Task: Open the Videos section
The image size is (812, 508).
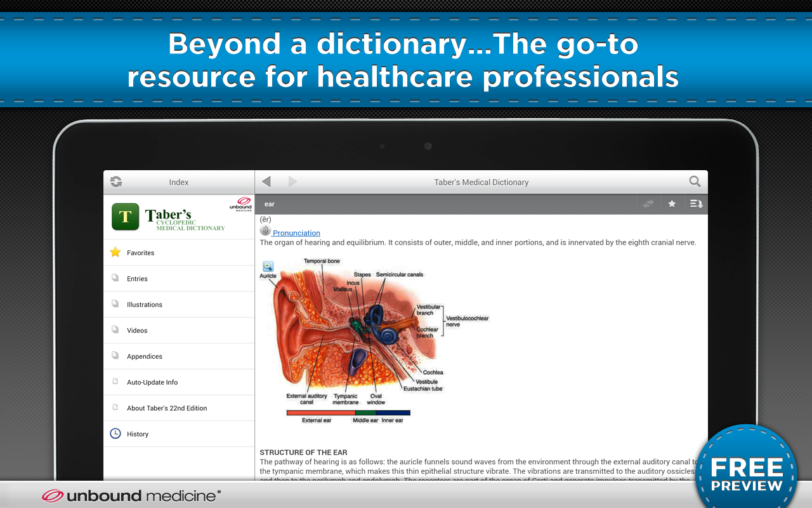Action: tap(136, 330)
